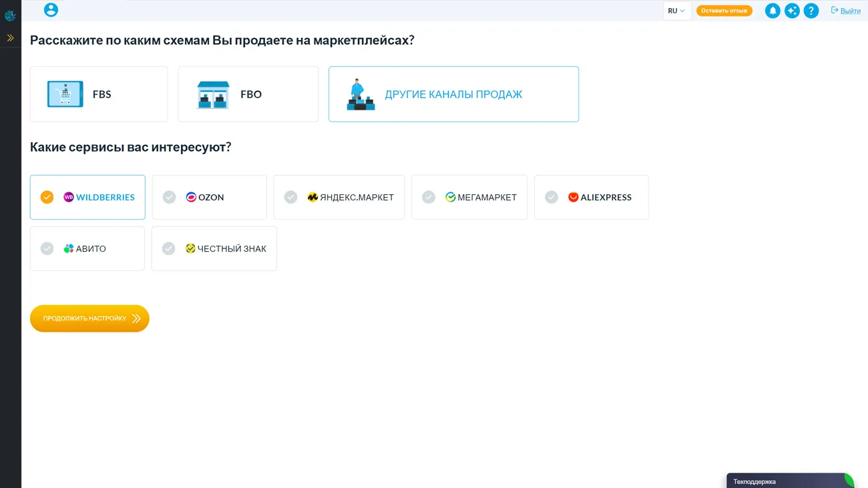
Task: Check the Яндекс.Маркет checkbox
Action: (290, 197)
